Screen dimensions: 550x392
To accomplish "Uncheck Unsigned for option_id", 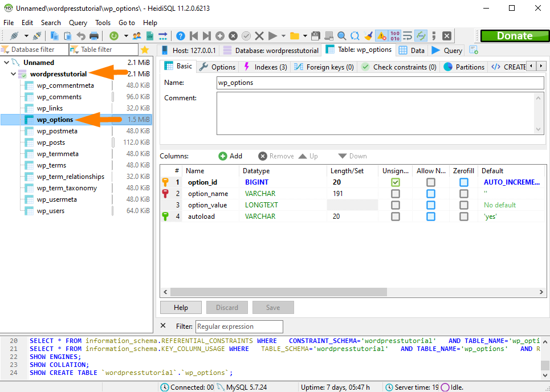I will click(x=396, y=182).
